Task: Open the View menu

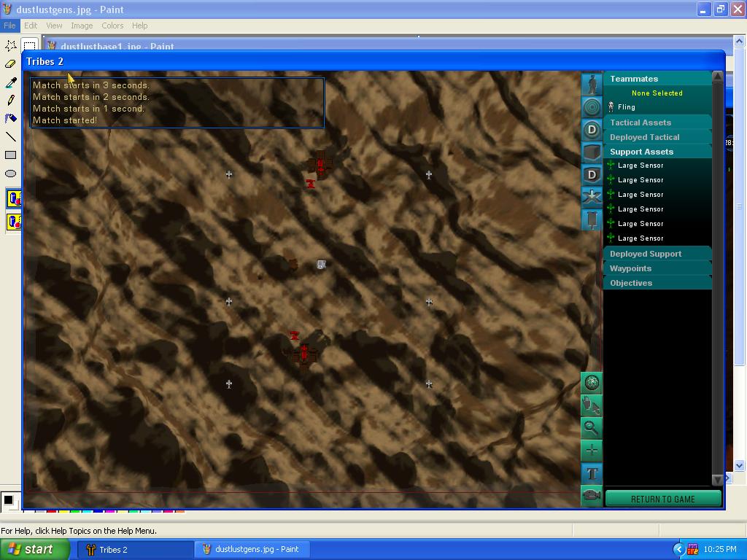Action: point(54,26)
